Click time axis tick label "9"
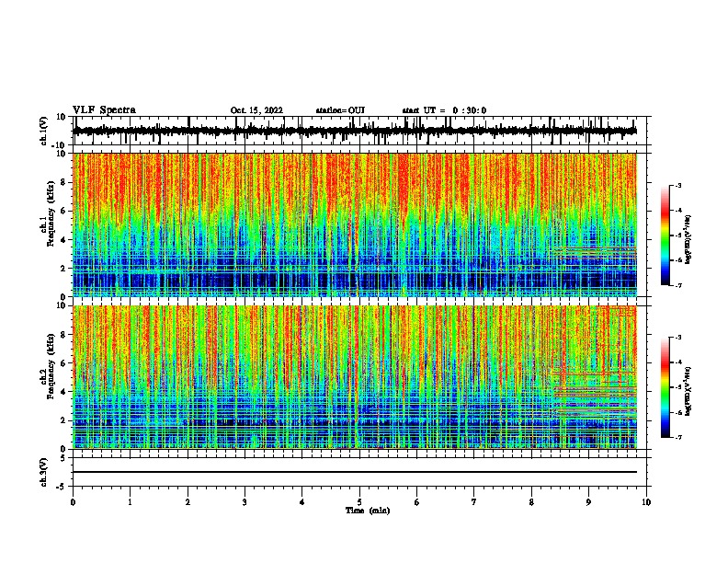728x563 pixels. (588, 502)
